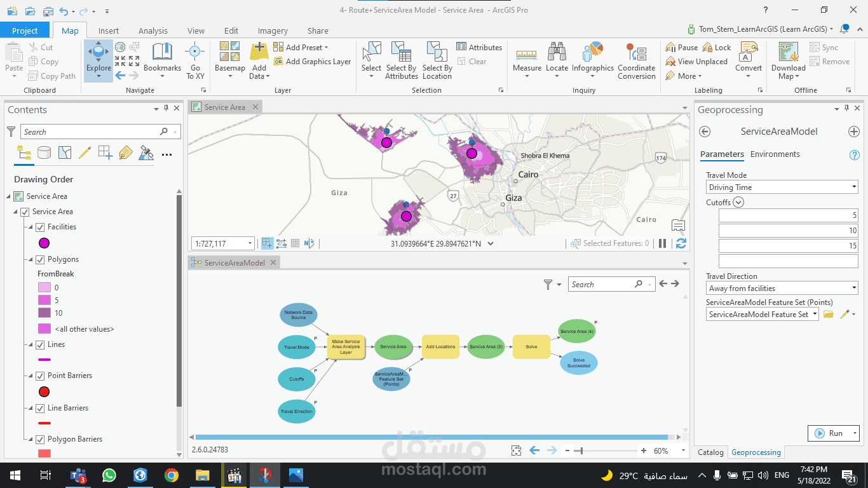The image size is (868, 488).
Task: Browse for Feature Set folder icon
Action: point(828,314)
